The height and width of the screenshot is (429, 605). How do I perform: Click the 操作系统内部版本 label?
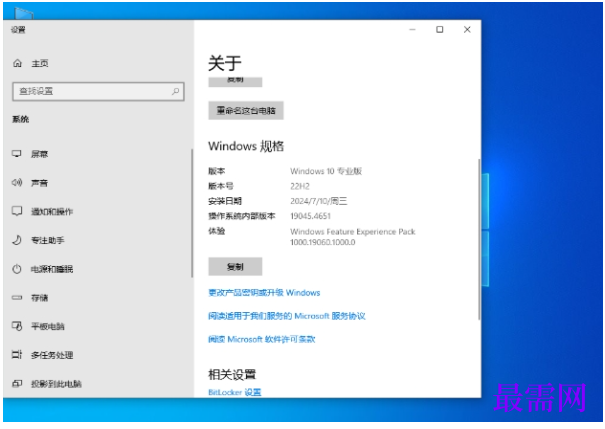click(242, 216)
